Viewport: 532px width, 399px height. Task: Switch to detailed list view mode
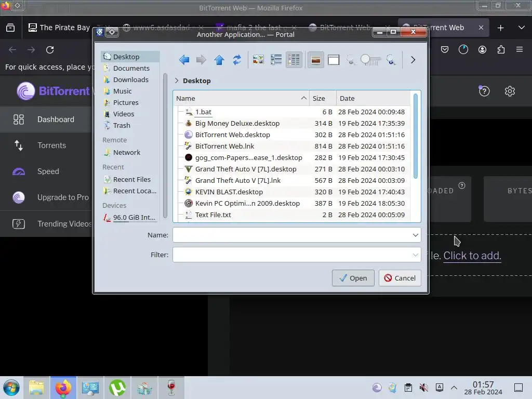coord(294,60)
